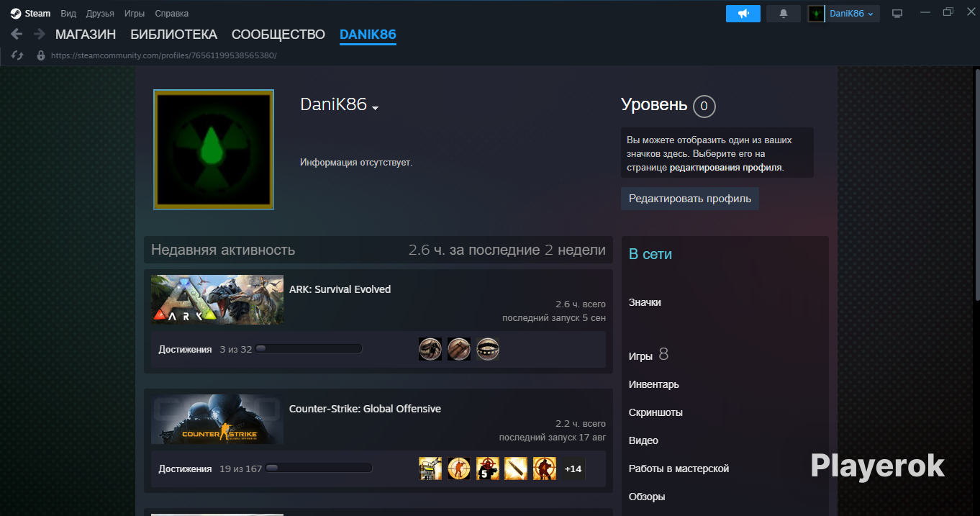Open notifications bell icon
This screenshot has width=980, height=516.
pyautogui.click(x=784, y=14)
